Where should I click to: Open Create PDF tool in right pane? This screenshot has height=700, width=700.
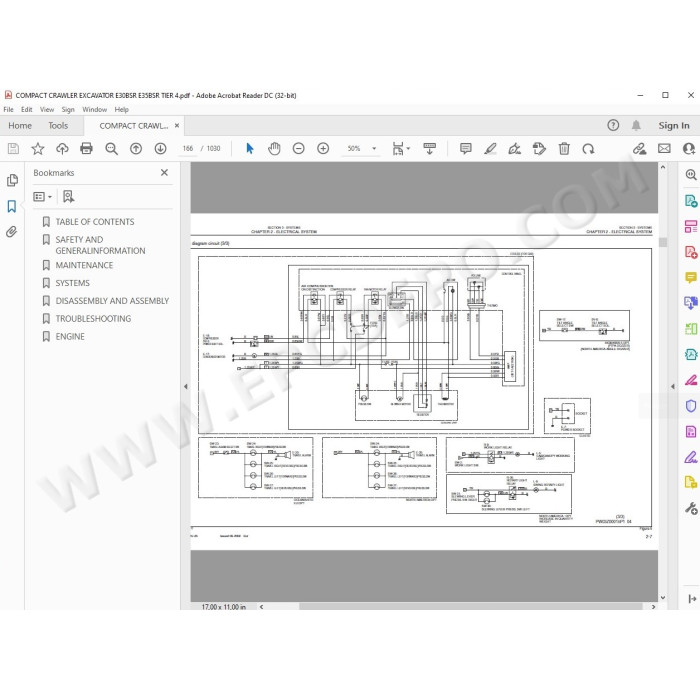click(x=691, y=252)
